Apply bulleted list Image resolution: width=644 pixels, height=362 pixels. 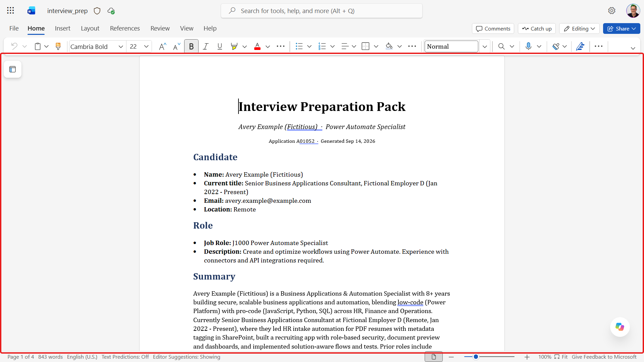[x=299, y=46]
